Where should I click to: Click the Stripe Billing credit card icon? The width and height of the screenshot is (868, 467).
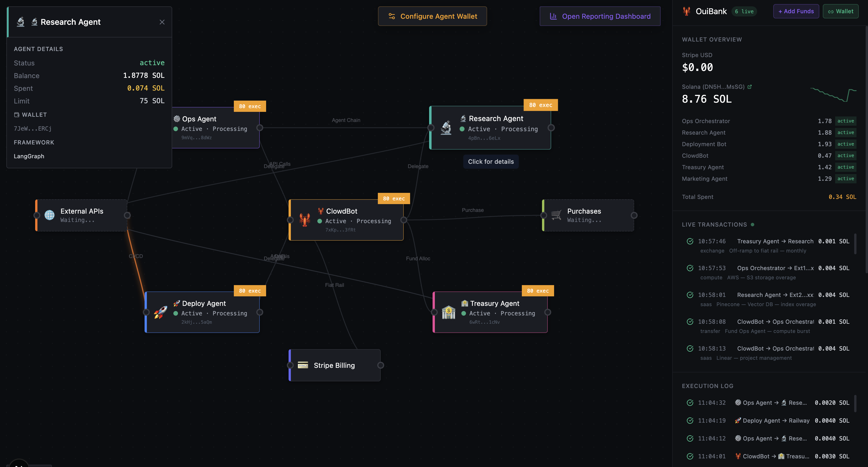[x=303, y=365]
